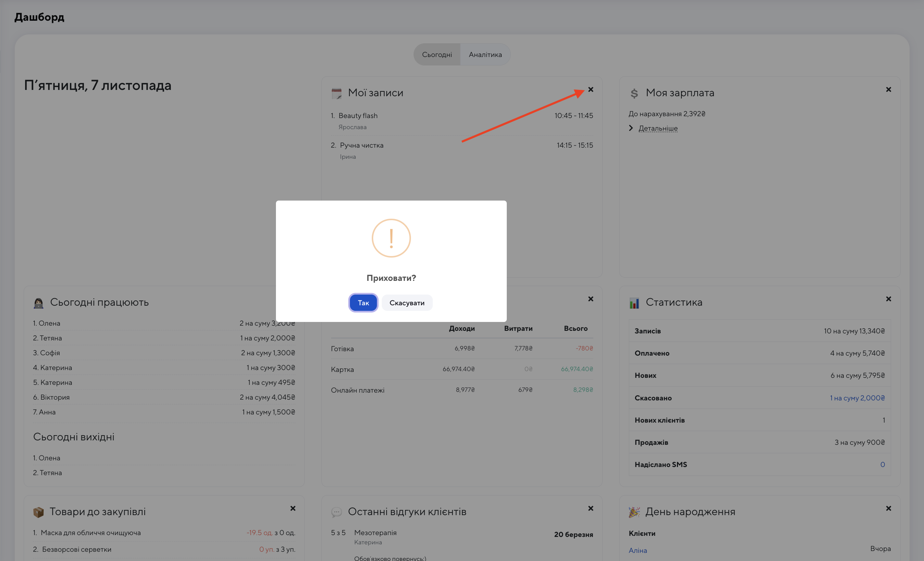
Task: Confirm hiding with the Так button
Action: coord(363,303)
